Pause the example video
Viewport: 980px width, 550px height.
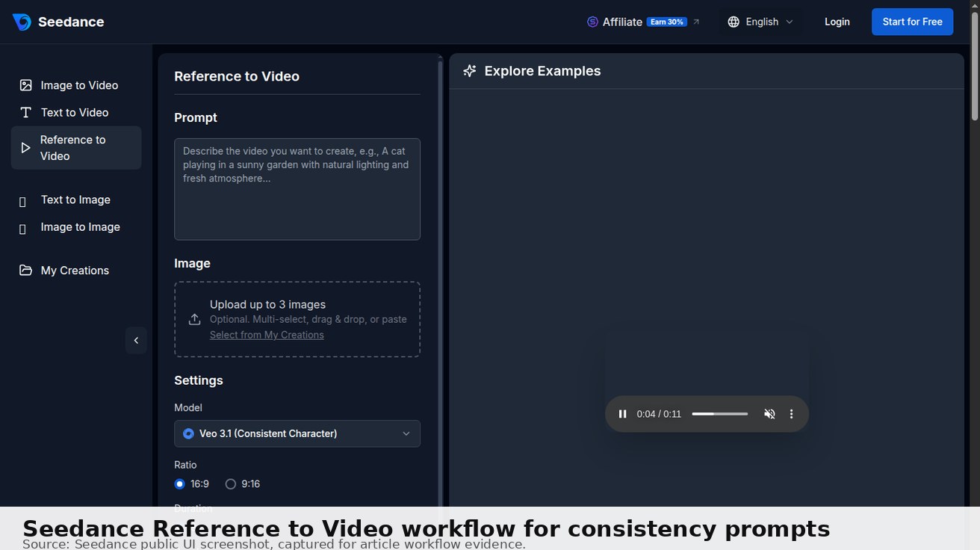(622, 414)
